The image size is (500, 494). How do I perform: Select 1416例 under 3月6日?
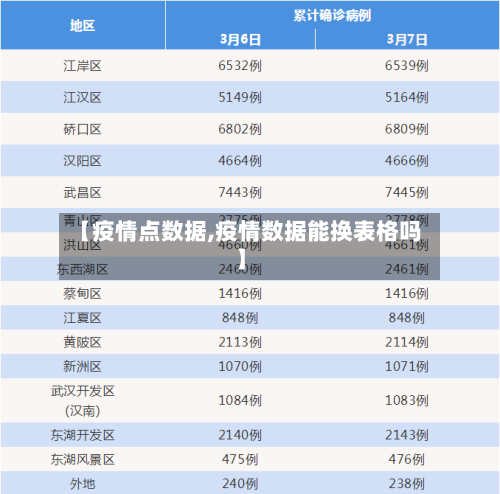coord(240,294)
